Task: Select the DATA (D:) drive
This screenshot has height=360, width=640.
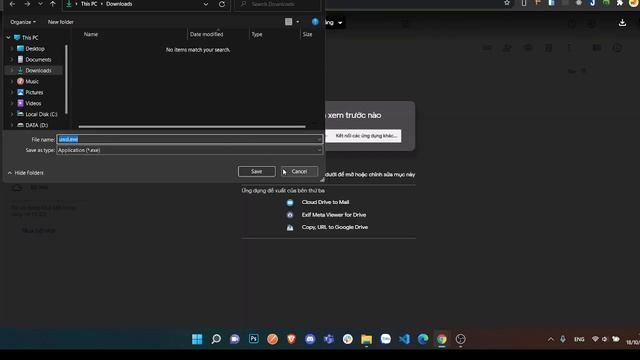Action: pos(36,125)
